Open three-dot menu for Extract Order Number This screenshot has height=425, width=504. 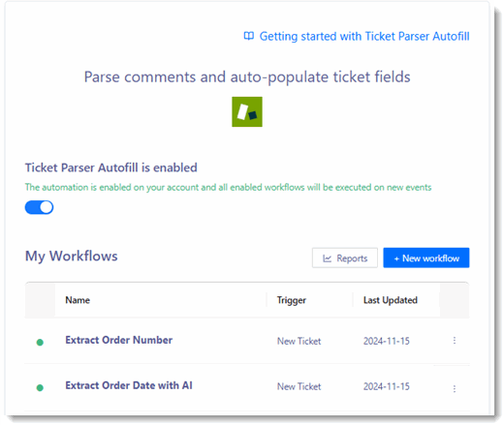[x=455, y=341]
